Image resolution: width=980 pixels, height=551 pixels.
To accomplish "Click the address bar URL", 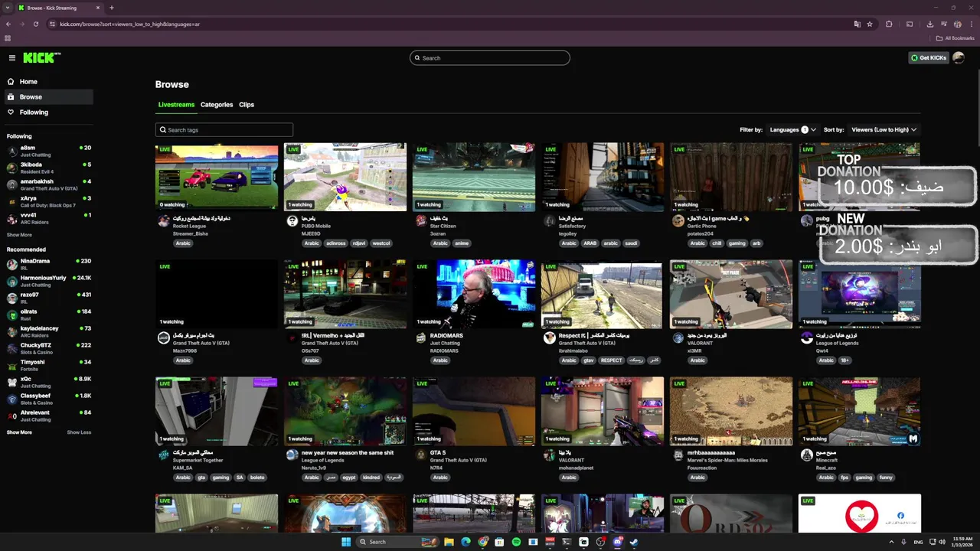I will point(130,24).
